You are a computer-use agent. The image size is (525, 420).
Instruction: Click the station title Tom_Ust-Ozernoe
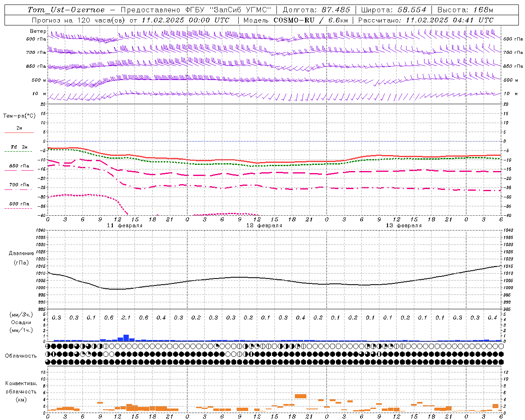click(66, 10)
